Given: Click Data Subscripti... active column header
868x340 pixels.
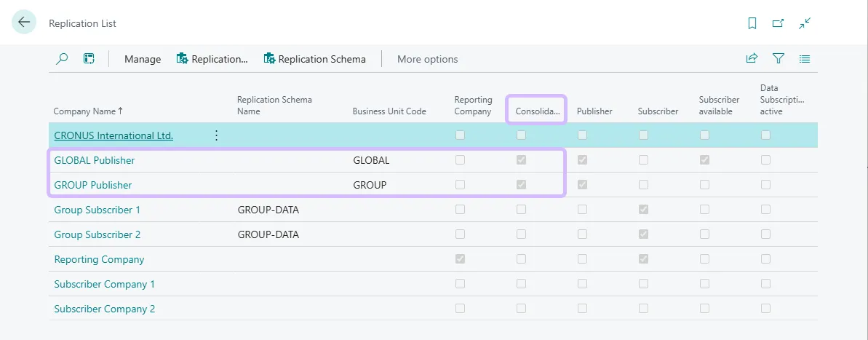Looking at the screenshot, I should (x=782, y=100).
